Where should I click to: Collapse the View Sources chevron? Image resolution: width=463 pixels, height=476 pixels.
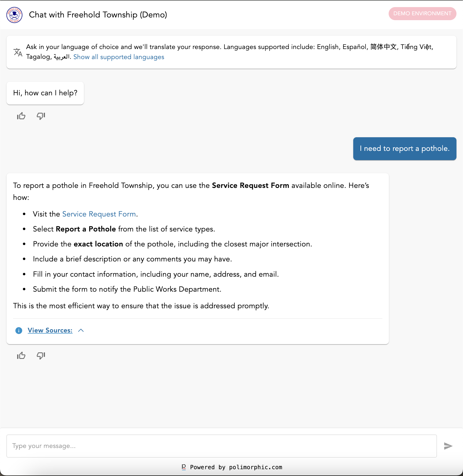(x=81, y=331)
